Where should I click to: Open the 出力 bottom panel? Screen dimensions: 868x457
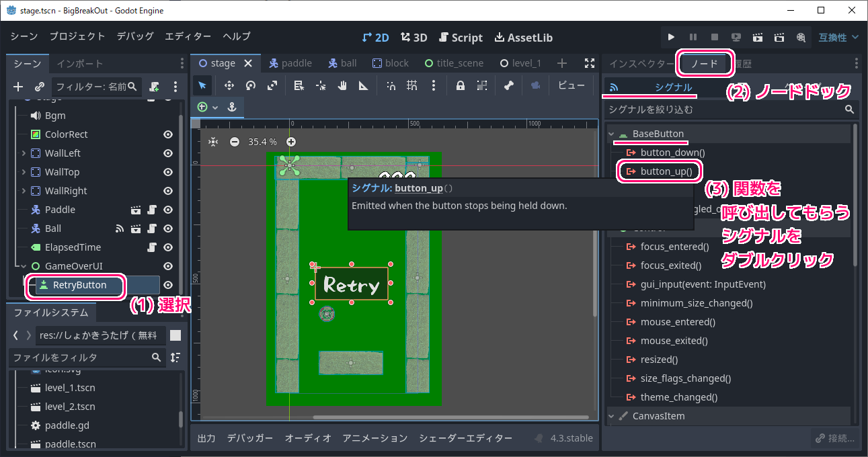point(206,438)
